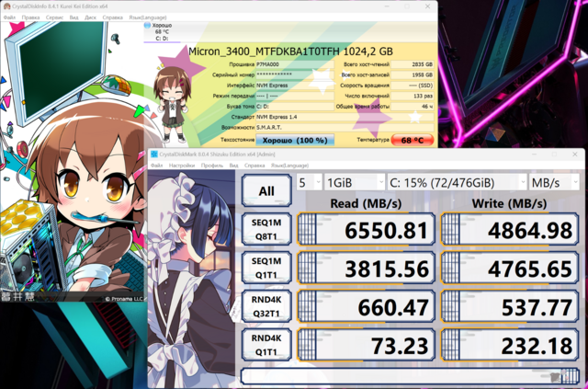
Task: Open Профиль menu in CrystalDiskMark
Action: click(x=212, y=166)
